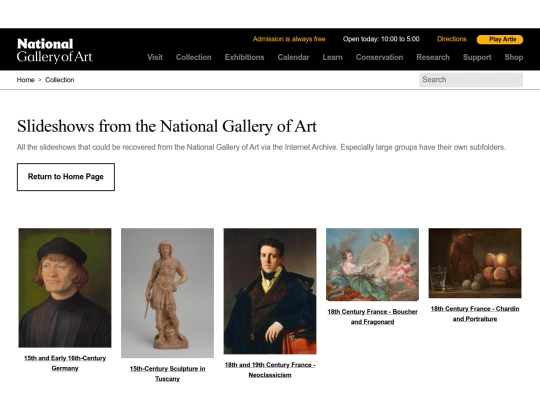Screen dimensions: 540x405
Task: Click Return to Home Page button
Action: [66, 177]
